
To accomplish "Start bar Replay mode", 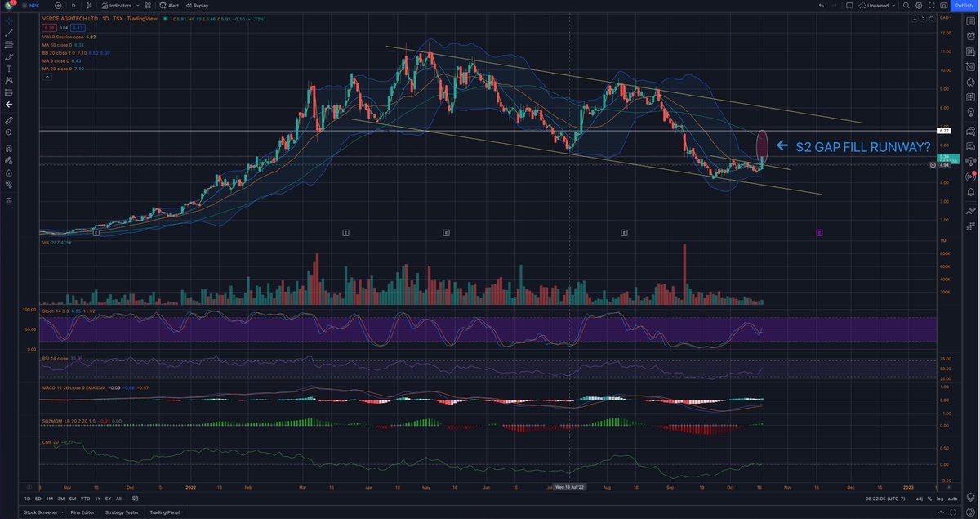I will 197,6.
